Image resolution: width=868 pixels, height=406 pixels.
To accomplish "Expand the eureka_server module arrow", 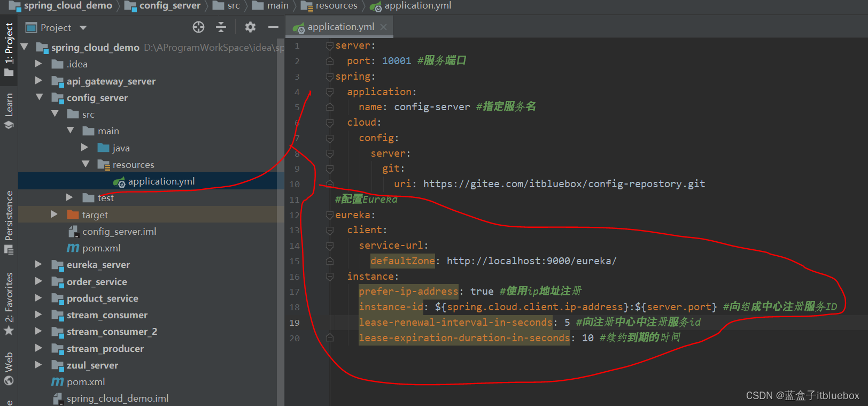I will pyautogui.click(x=38, y=264).
